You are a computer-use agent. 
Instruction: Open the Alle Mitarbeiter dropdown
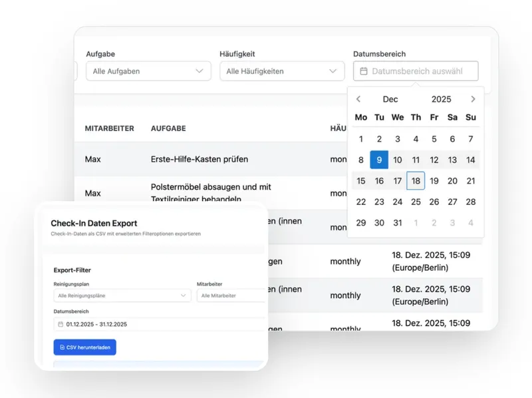click(232, 296)
